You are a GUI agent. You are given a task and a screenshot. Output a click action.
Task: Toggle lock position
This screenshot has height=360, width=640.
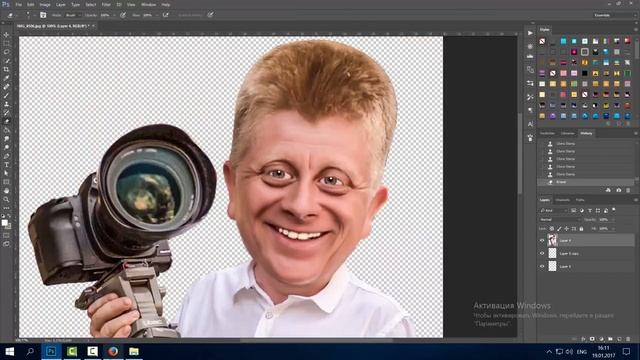click(567, 229)
